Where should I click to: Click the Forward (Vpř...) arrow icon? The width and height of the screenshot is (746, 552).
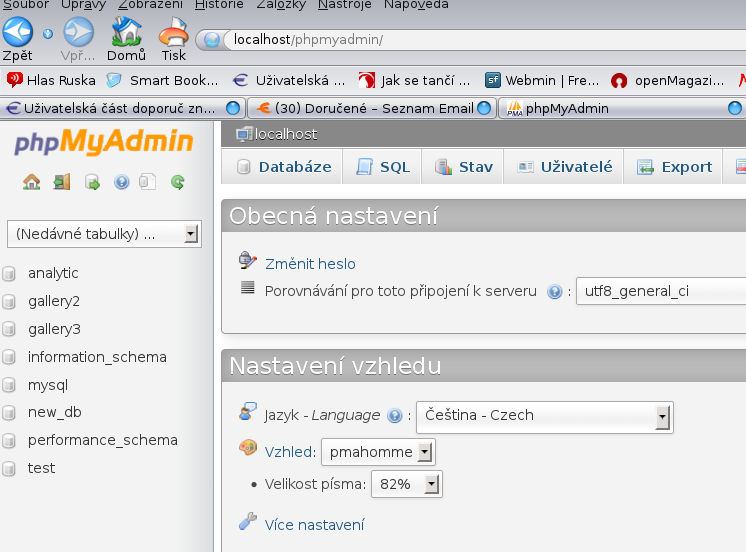(79, 32)
